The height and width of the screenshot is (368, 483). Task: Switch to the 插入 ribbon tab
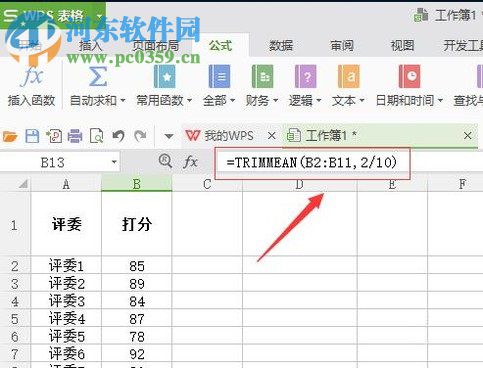tap(90, 46)
